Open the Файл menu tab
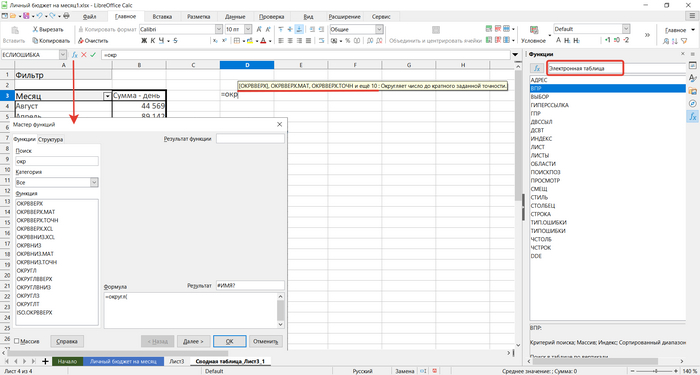 click(91, 17)
